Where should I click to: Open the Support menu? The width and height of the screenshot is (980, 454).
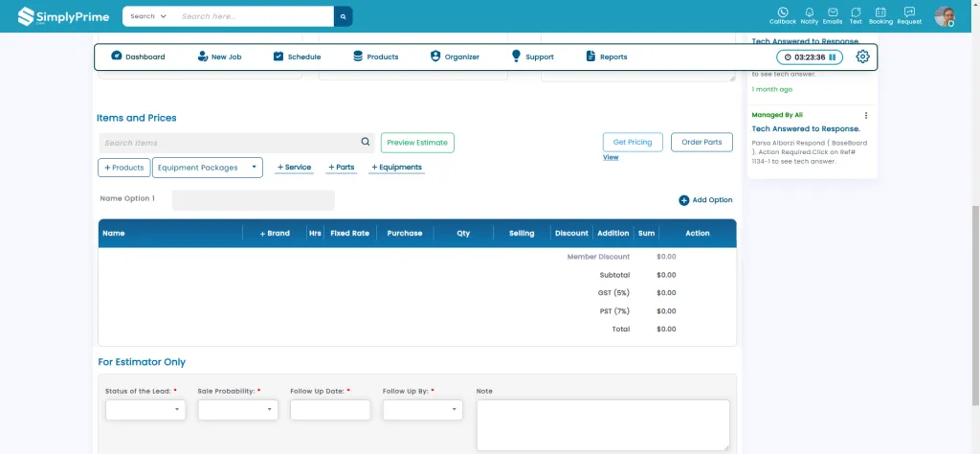click(x=532, y=57)
